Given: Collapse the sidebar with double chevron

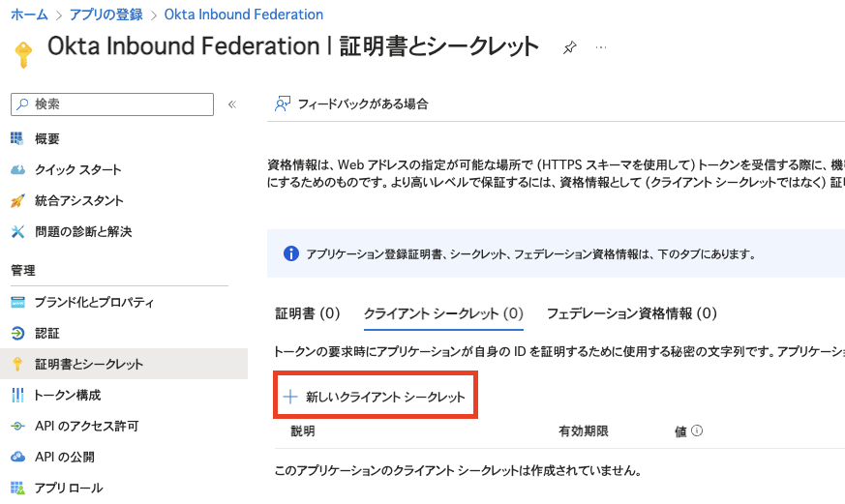Looking at the screenshot, I should 232,104.
